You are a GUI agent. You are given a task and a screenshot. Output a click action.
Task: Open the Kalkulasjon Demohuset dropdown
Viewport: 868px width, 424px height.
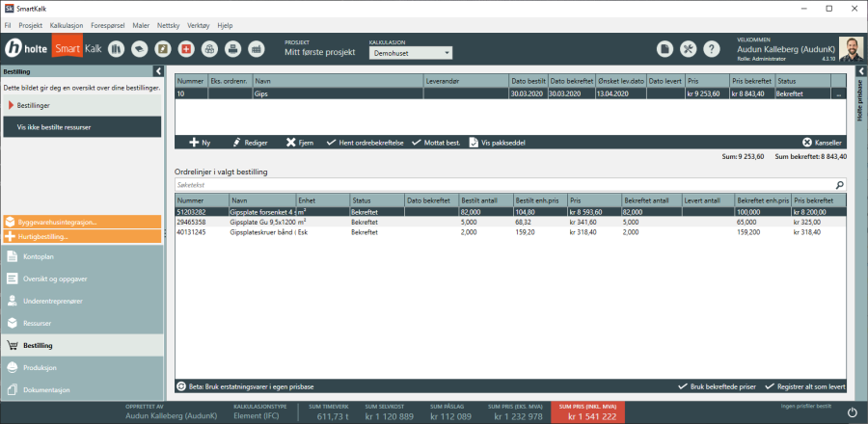click(x=410, y=54)
